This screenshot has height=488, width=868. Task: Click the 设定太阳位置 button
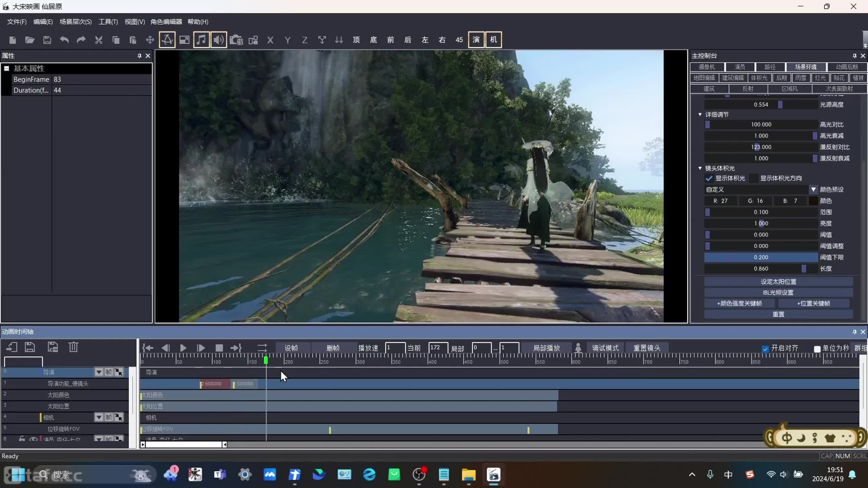coord(778,282)
